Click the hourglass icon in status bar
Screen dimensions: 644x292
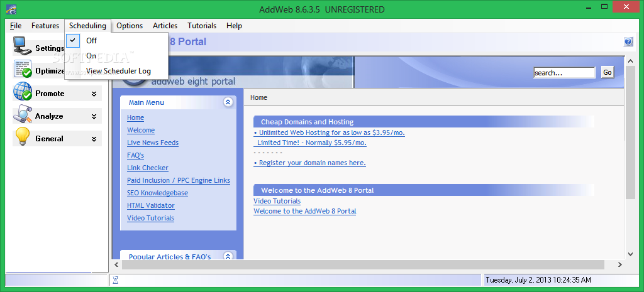click(116, 279)
